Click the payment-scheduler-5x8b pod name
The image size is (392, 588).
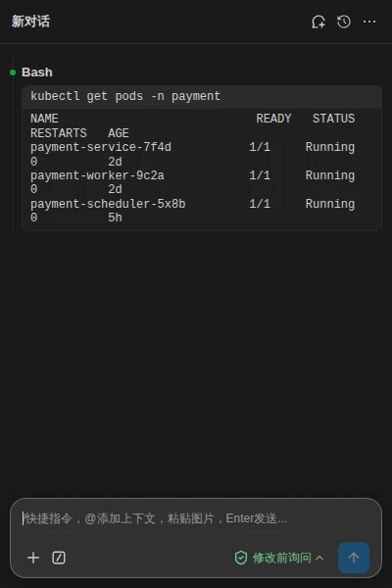[108, 204]
